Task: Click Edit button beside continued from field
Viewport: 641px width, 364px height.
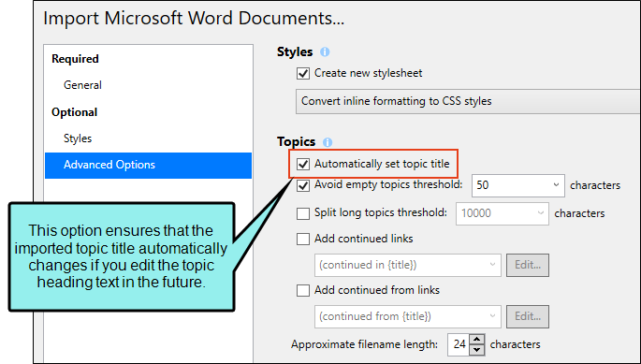Action: tap(528, 316)
